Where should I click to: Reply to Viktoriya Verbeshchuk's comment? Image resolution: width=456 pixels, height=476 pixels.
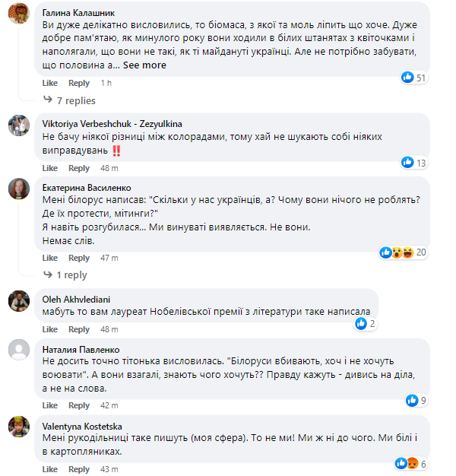pos(79,168)
